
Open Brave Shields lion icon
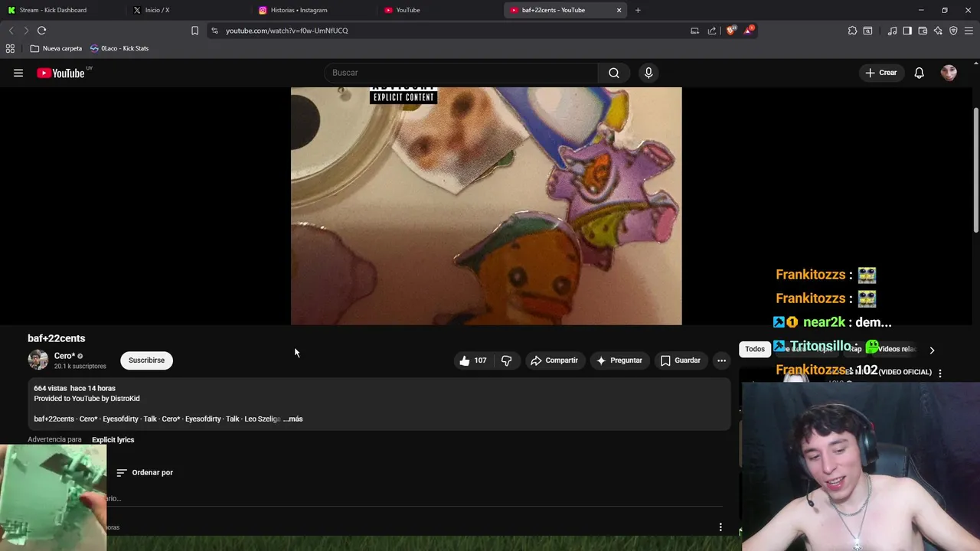point(730,31)
